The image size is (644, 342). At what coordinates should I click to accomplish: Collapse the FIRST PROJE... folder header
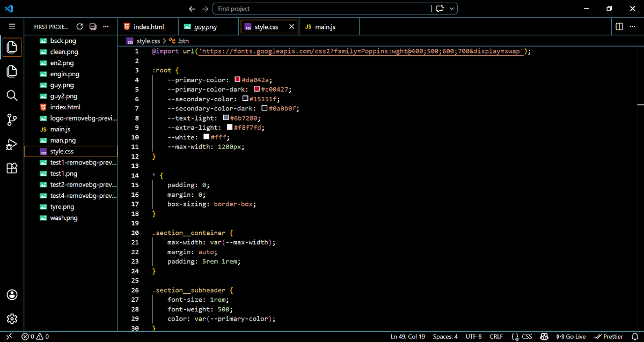(51, 26)
